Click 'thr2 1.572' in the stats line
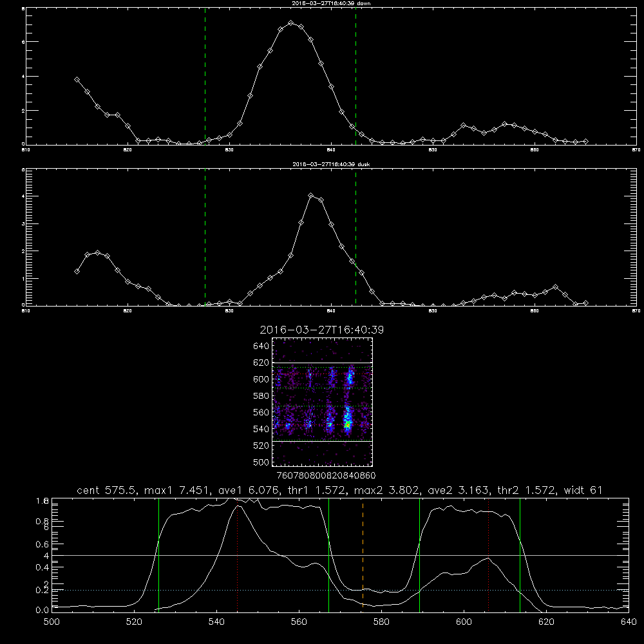Viewport: 644px width, 644px height. click(526, 490)
